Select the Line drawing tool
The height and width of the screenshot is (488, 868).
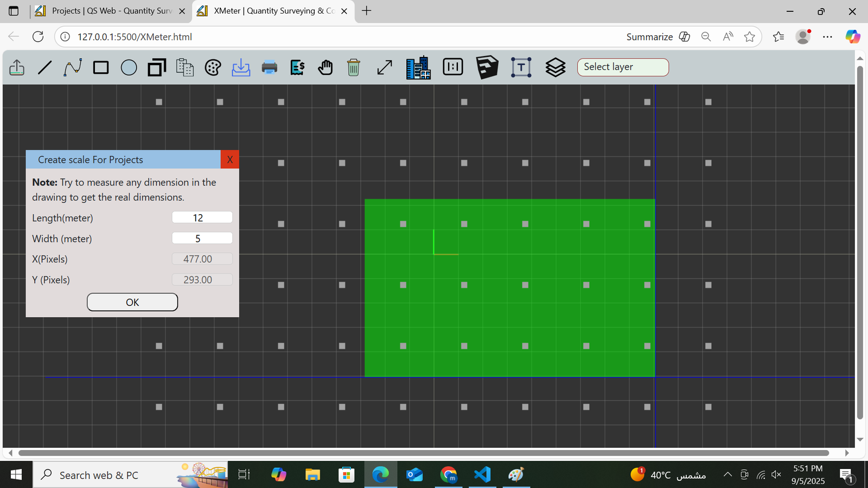click(44, 67)
